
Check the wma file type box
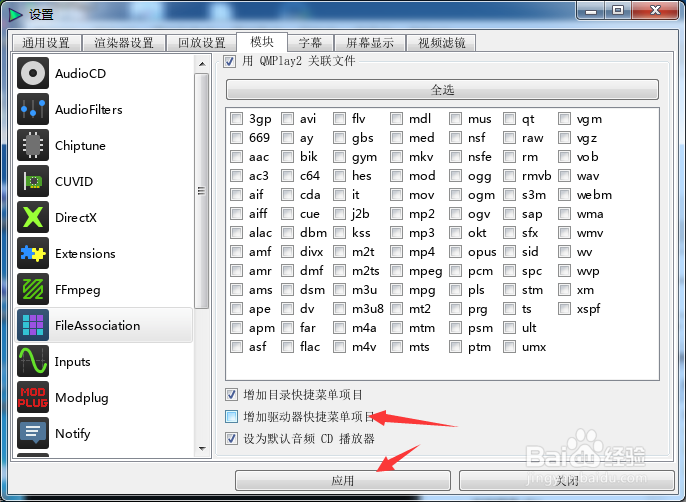point(564,214)
